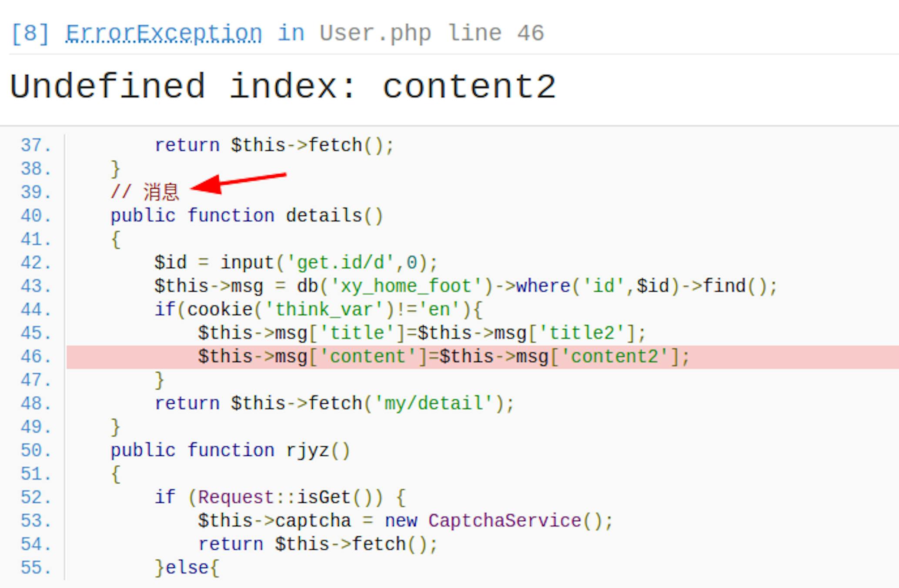
Task: Click 'return $this->fetch();' on line 37
Action: (x=274, y=146)
